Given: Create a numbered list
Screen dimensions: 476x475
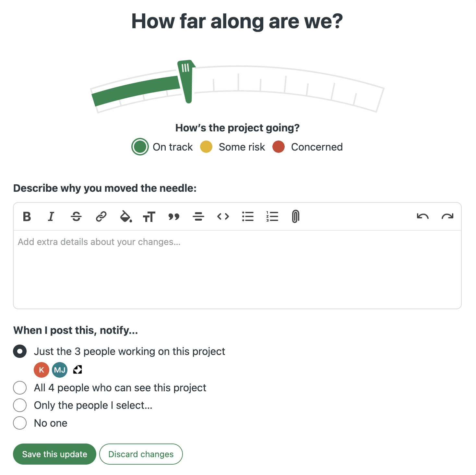Looking at the screenshot, I should point(272,216).
